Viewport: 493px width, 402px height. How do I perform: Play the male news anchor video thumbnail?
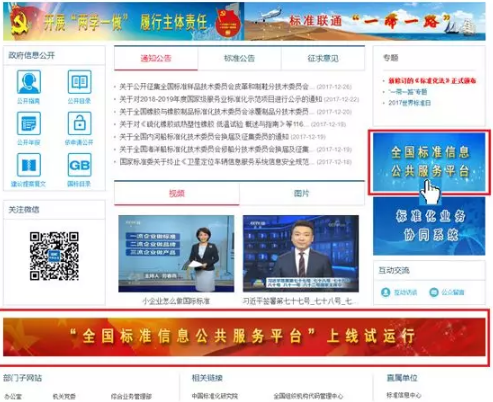click(301, 254)
